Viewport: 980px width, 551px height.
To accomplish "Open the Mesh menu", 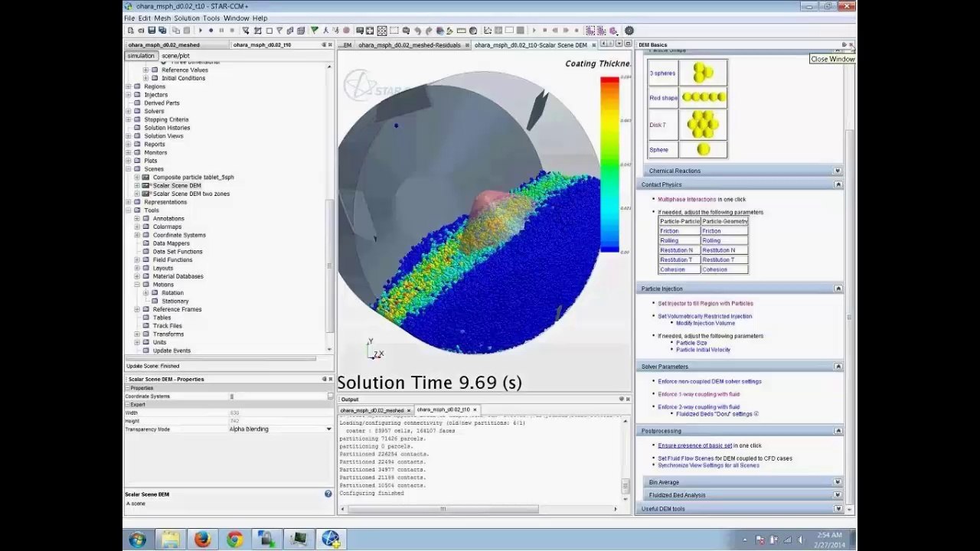I will [x=162, y=18].
